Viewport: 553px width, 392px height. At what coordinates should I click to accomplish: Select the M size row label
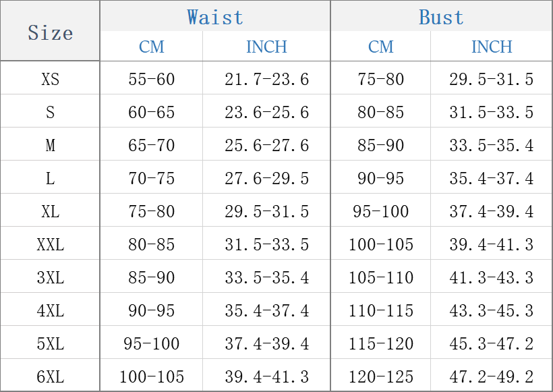(50, 146)
